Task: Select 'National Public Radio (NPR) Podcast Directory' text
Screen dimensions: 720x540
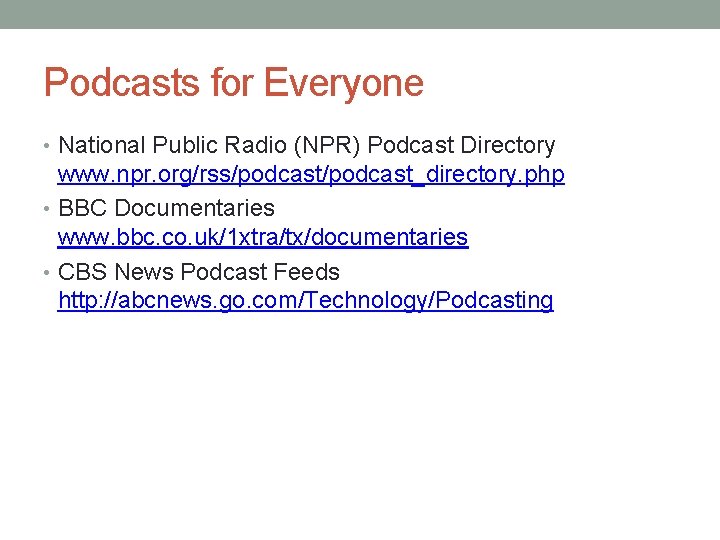Action: 307,145
